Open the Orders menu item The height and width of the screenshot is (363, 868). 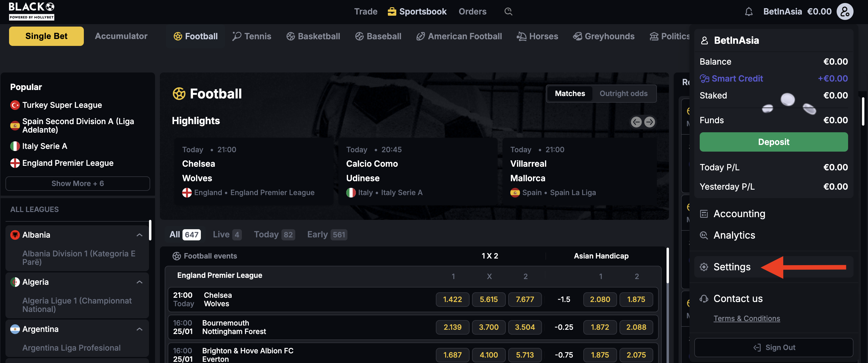(x=472, y=11)
